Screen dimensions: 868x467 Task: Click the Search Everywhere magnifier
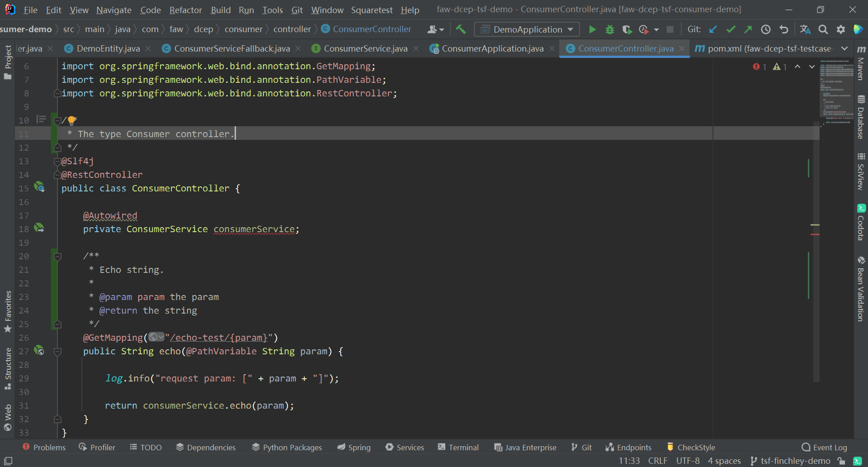pos(823,29)
